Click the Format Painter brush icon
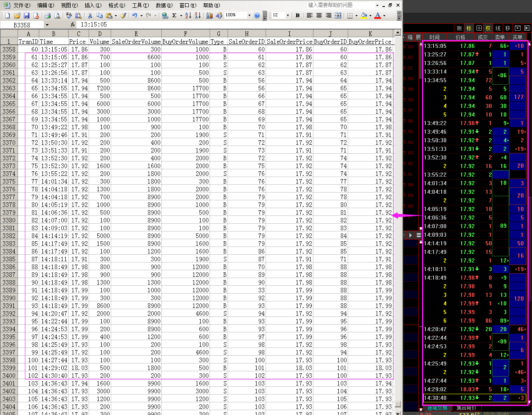Viewport: 532px width, 415px height. click(x=123, y=15)
